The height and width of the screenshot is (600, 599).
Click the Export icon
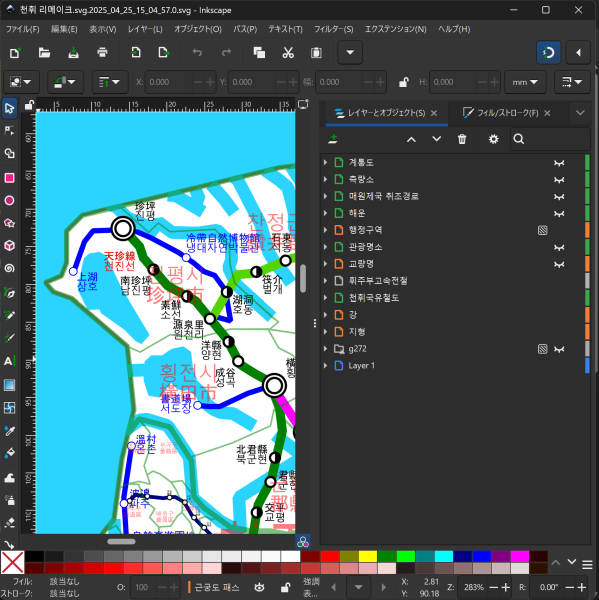164,52
